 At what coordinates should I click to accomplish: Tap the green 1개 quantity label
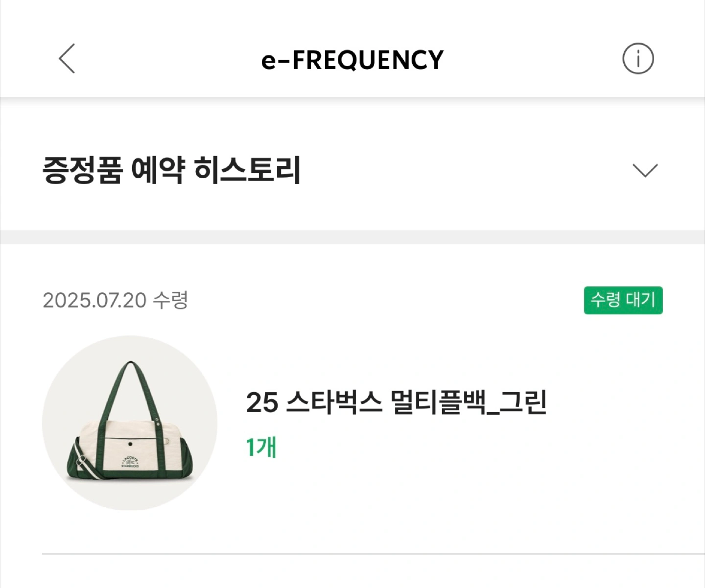pos(261,447)
